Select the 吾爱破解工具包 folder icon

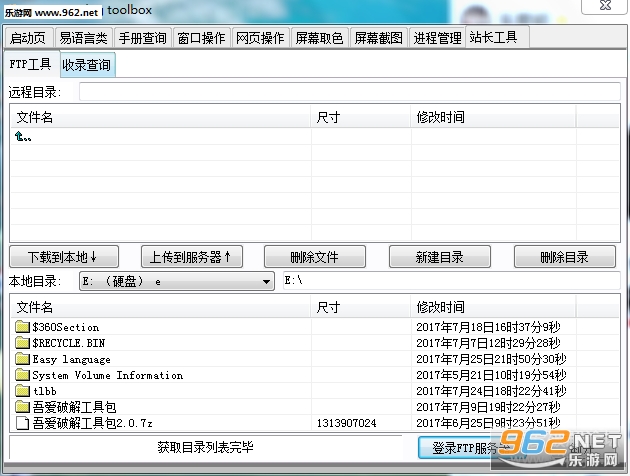22,407
